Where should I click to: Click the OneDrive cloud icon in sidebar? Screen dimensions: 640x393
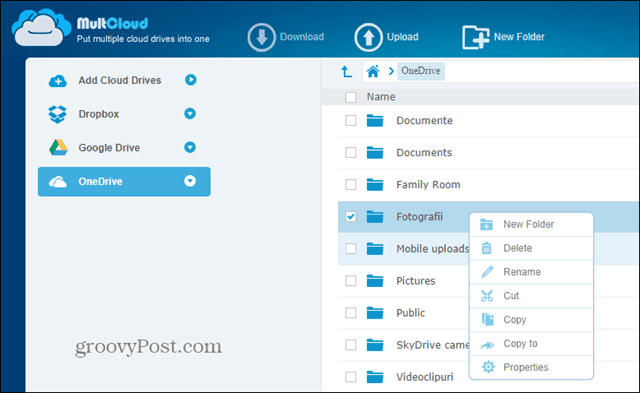58,182
